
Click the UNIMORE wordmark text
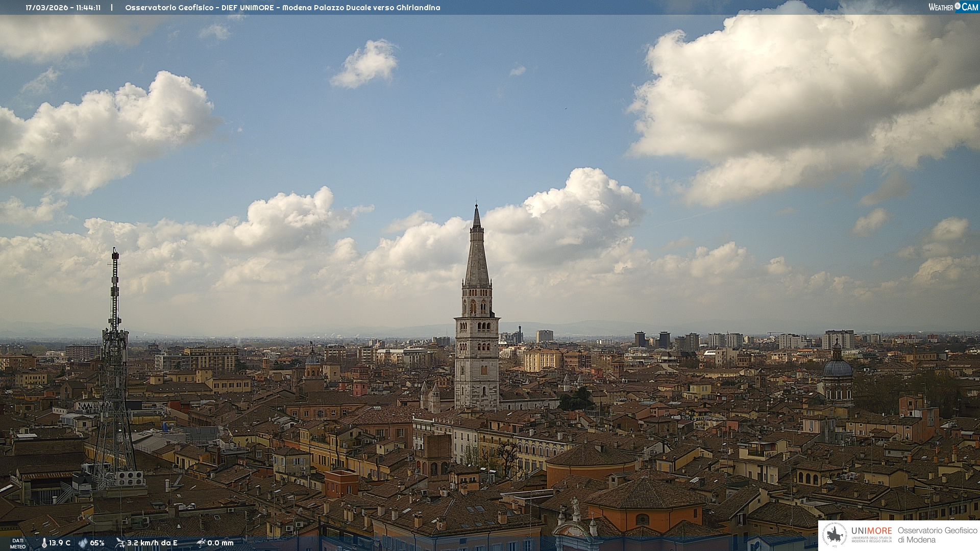[x=871, y=531]
